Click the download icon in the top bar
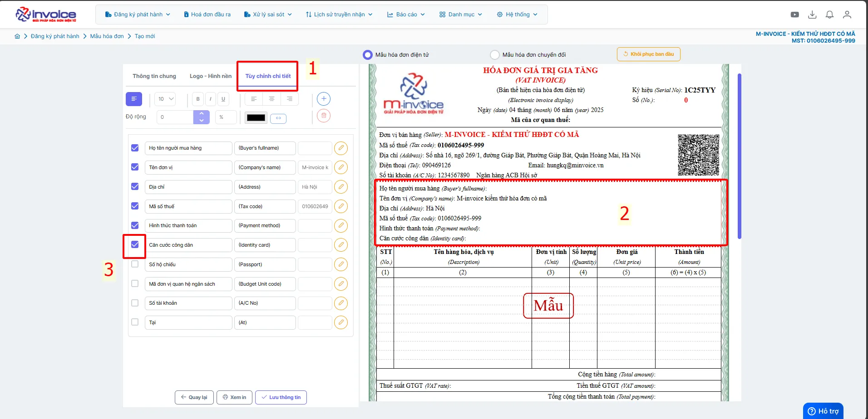This screenshot has height=419, width=868. [812, 15]
